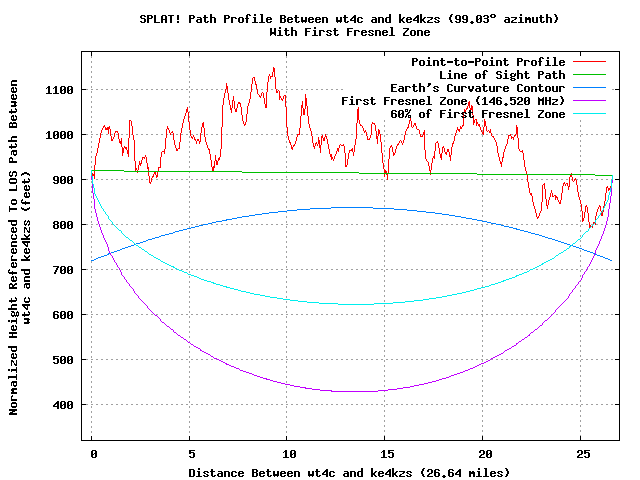
Task: Click the legend label 'Point-to-Point Profile'
Action: point(488,62)
